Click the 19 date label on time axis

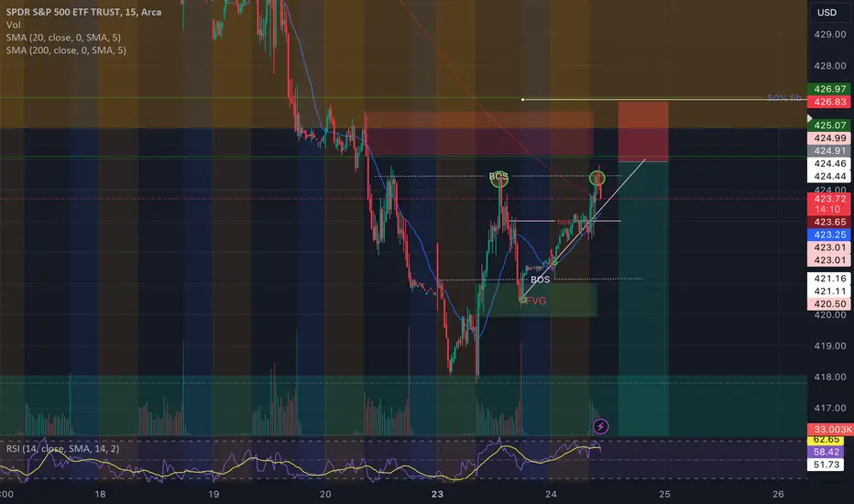tap(213, 494)
